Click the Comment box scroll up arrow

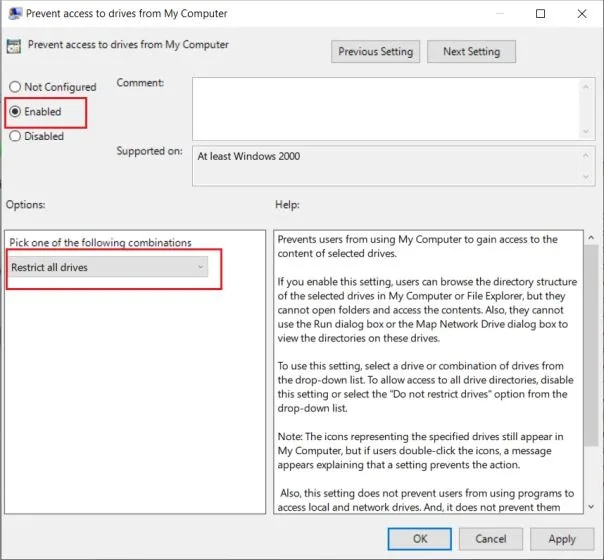point(586,87)
